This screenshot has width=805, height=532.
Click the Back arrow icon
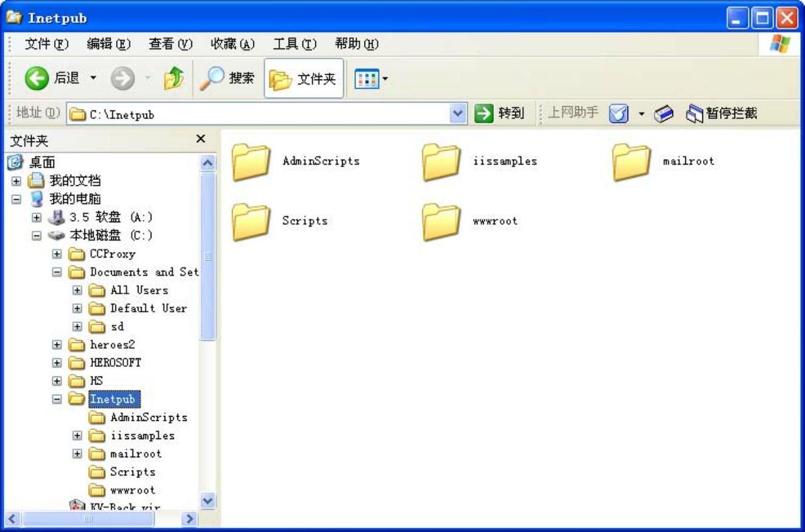click(37, 78)
